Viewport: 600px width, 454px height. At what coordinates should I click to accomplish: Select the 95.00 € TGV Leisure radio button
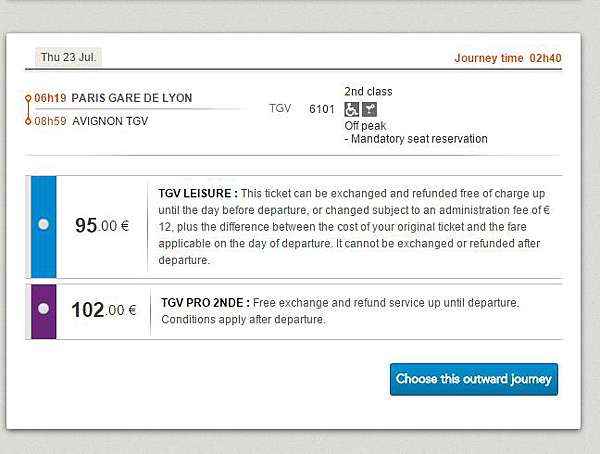(44, 224)
